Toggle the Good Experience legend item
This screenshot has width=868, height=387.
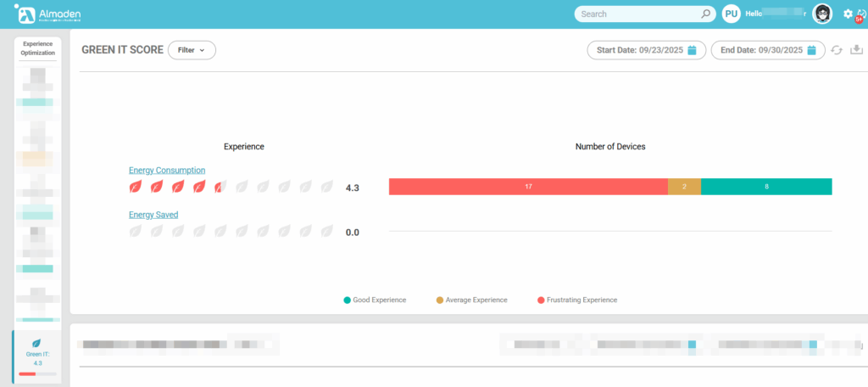coord(375,300)
